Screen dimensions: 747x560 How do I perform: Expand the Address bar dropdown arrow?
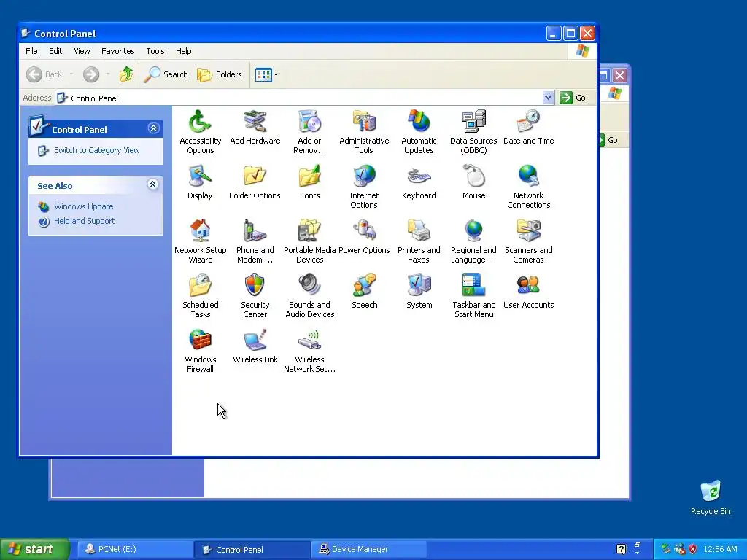pos(548,98)
